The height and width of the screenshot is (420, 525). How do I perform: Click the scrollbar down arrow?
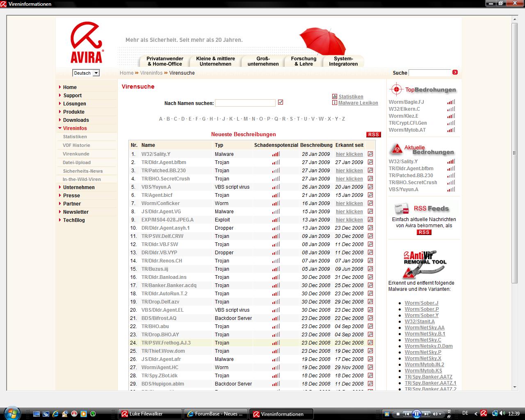coord(515,387)
